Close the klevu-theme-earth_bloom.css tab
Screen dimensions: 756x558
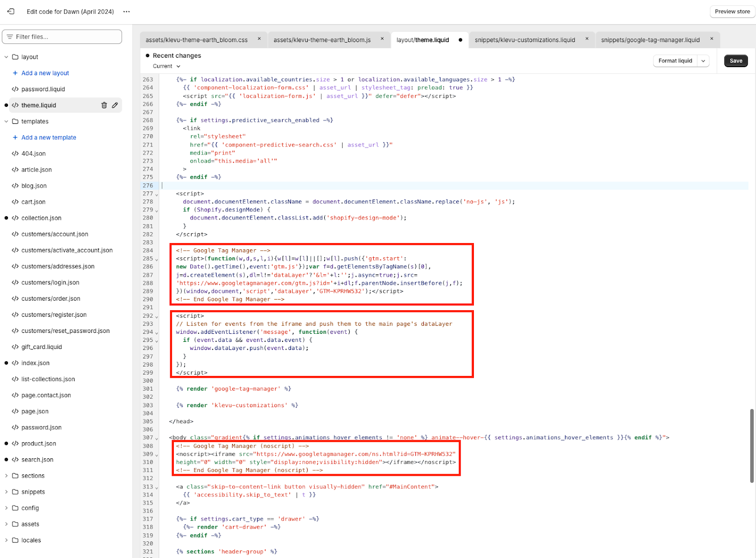pos(259,39)
